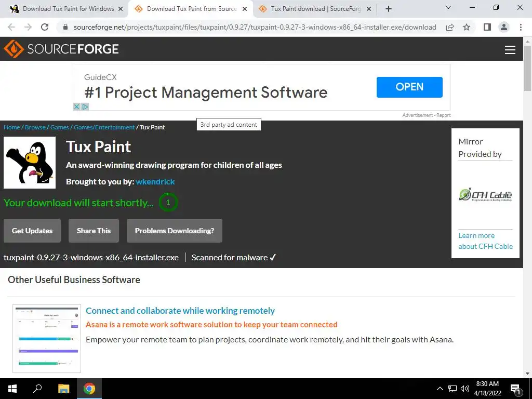Open the wkendrick author link
532x399 pixels.
click(x=155, y=181)
